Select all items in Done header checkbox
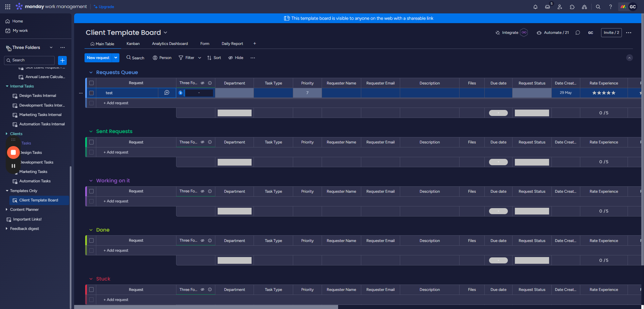 coord(91,241)
